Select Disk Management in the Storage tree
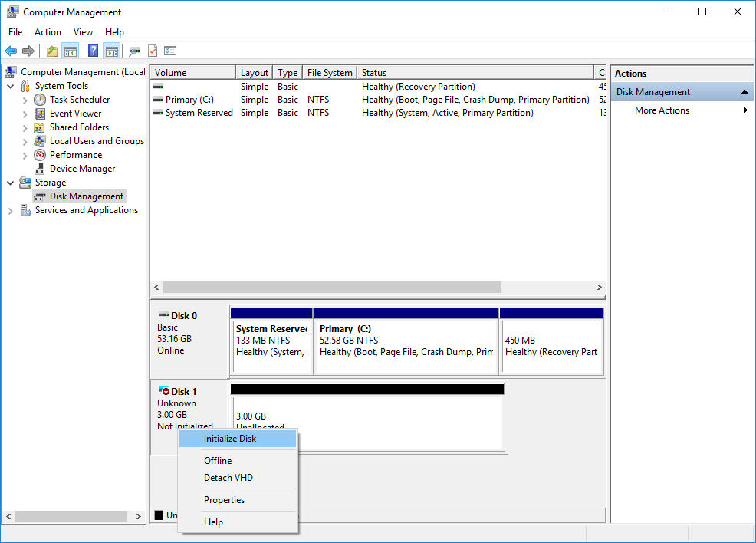Viewport: 756px width, 543px height. [84, 196]
